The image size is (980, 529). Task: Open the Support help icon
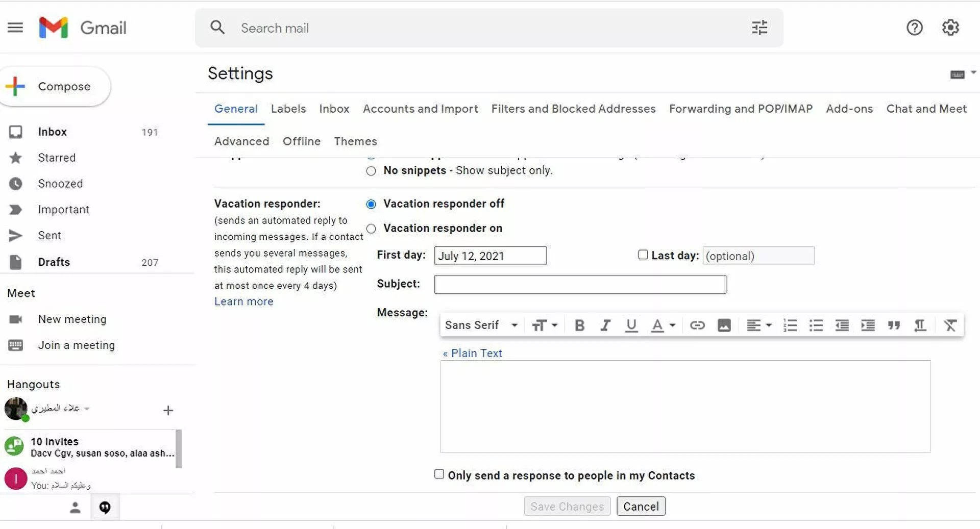[x=914, y=28]
